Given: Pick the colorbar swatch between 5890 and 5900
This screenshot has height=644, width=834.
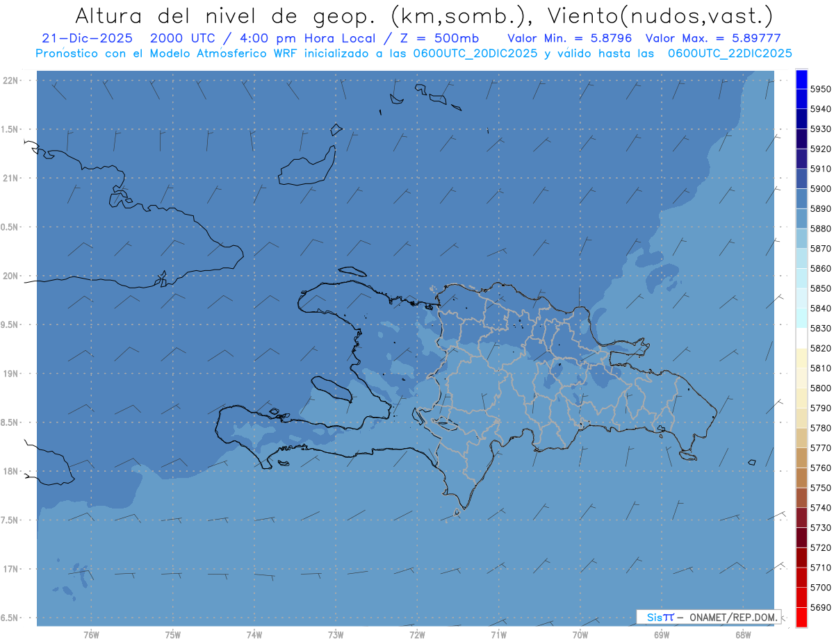Looking at the screenshot, I should pos(801,199).
